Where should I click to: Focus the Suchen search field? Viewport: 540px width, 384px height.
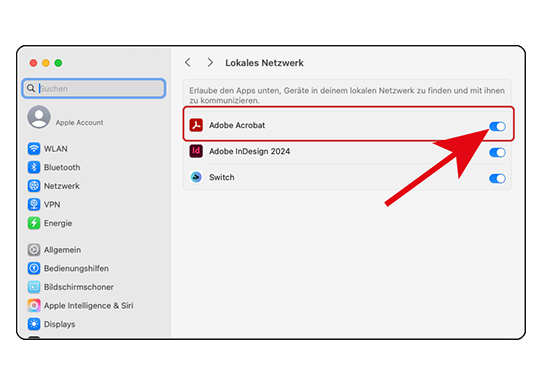94,89
